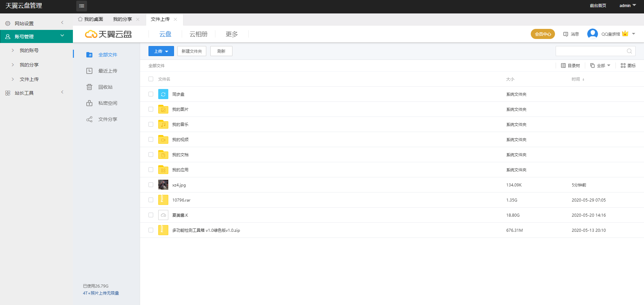Open the 上传 upload dropdown
The image size is (644, 305).
(x=161, y=51)
